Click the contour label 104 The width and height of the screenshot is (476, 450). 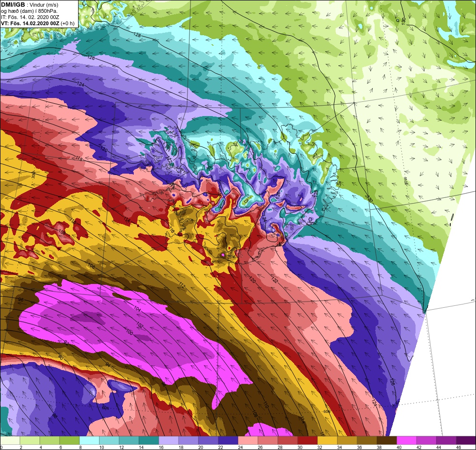click(x=137, y=309)
